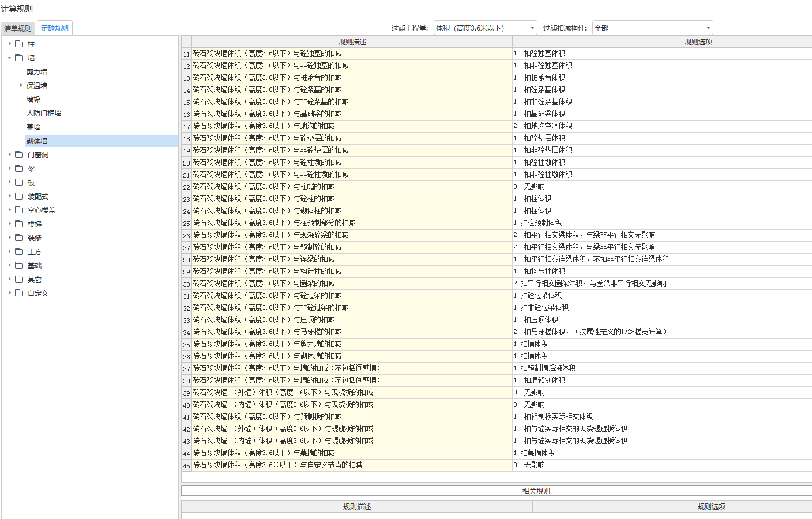812x519 pixels.
Task: Click the 板 folder icon
Action: pos(19,182)
